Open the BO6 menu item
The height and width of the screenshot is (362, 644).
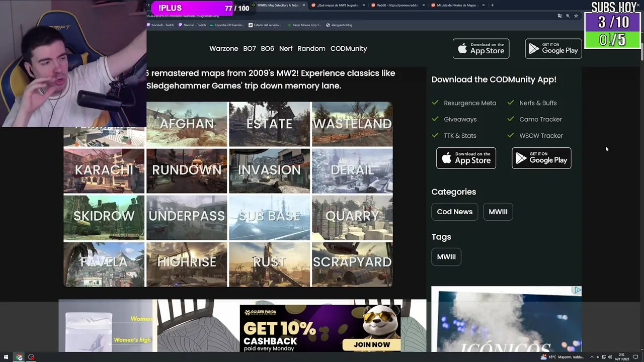click(267, 49)
